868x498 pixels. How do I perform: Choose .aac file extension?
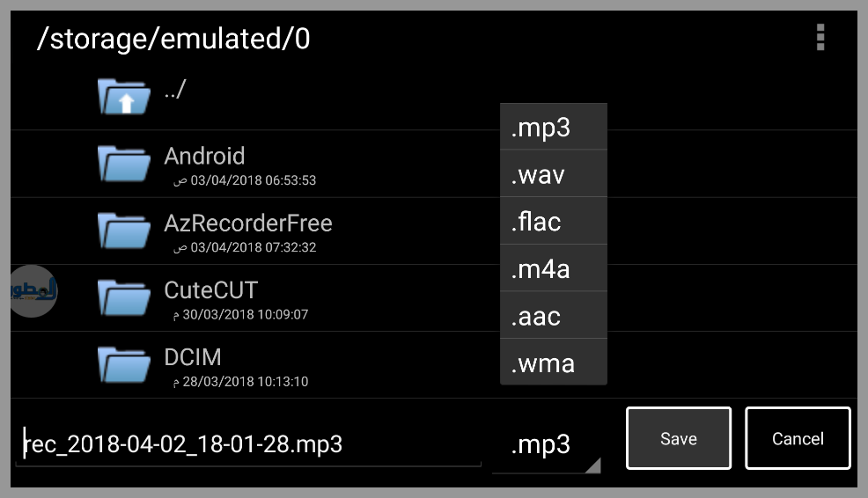[x=553, y=315]
